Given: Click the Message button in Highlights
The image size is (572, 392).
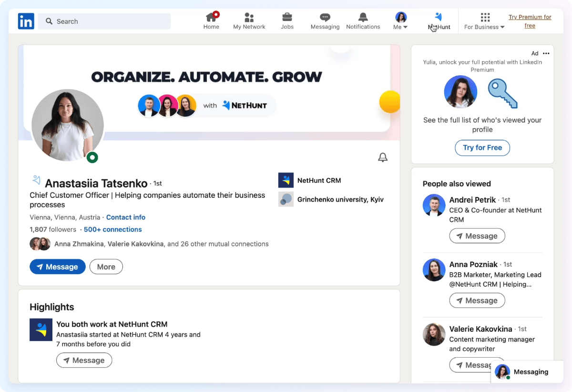Looking at the screenshot, I should 84,360.
